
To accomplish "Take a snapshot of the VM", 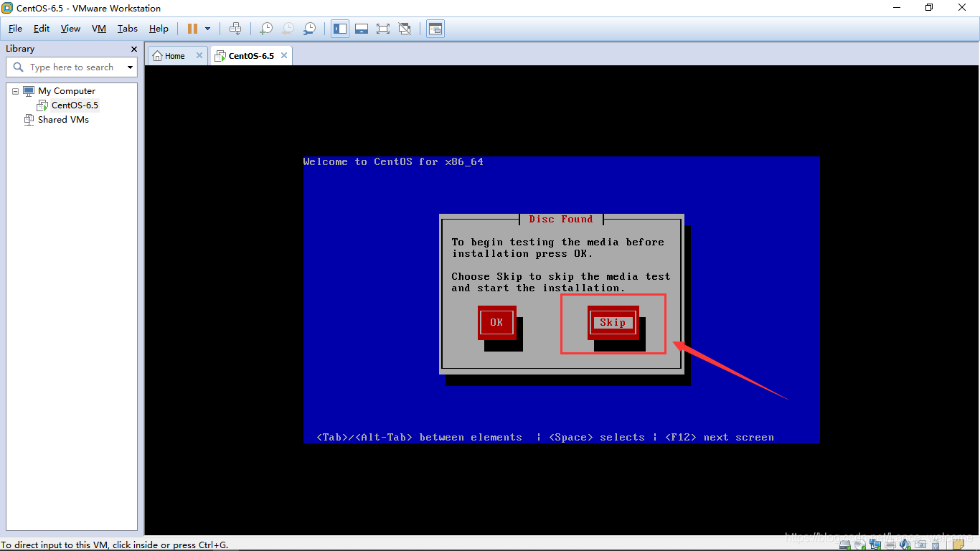I will click(x=266, y=29).
